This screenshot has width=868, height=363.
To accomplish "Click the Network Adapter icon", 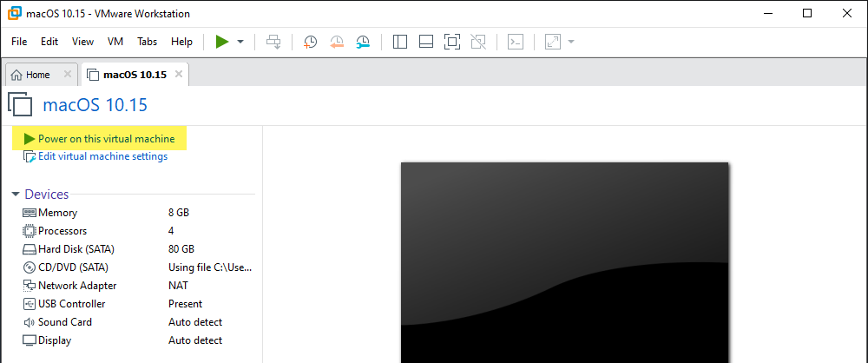I will (30, 286).
